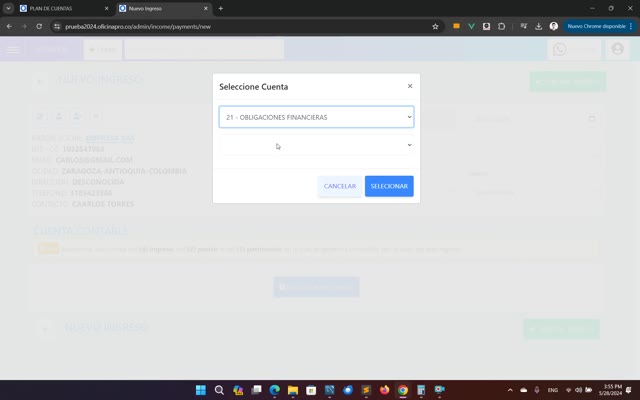The width and height of the screenshot is (640, 400).
Task: Open the media control icon
Action: pyautogui.click(x=524, y=26)
